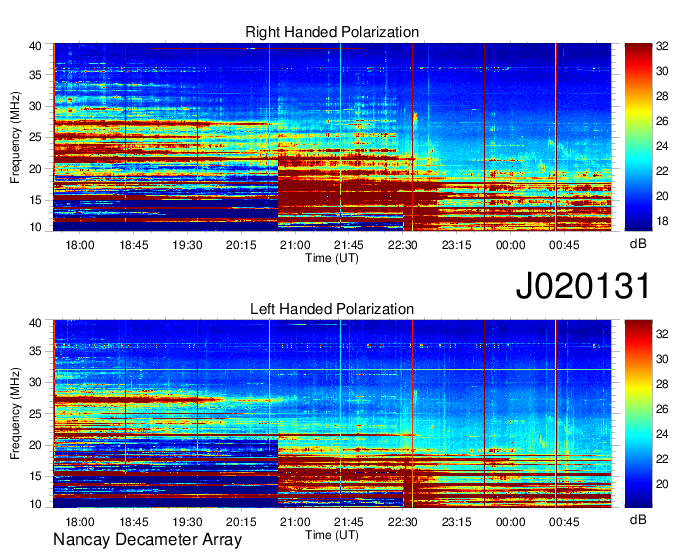Click the 35 MHz tick label on the top plot
Image resolution: width=680 pixels, height=552 pixels.
[36, 75]
